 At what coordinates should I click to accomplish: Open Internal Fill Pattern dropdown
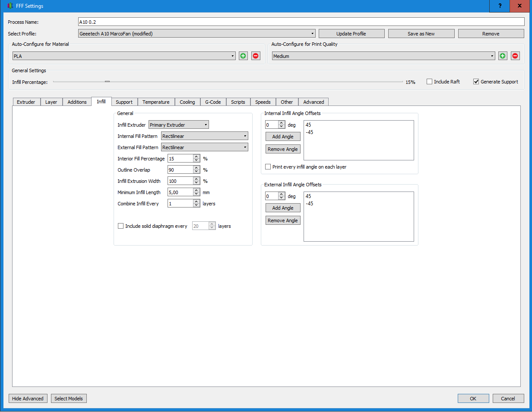205,136
